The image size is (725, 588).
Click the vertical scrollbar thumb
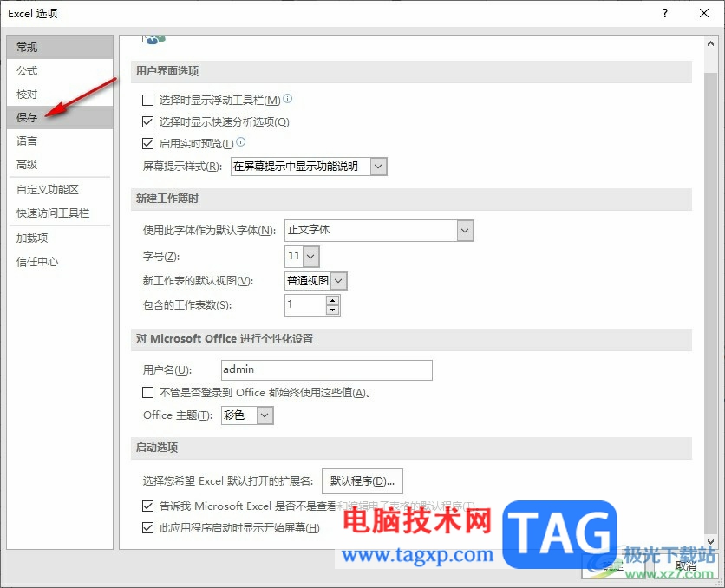[x=710, y=303]
